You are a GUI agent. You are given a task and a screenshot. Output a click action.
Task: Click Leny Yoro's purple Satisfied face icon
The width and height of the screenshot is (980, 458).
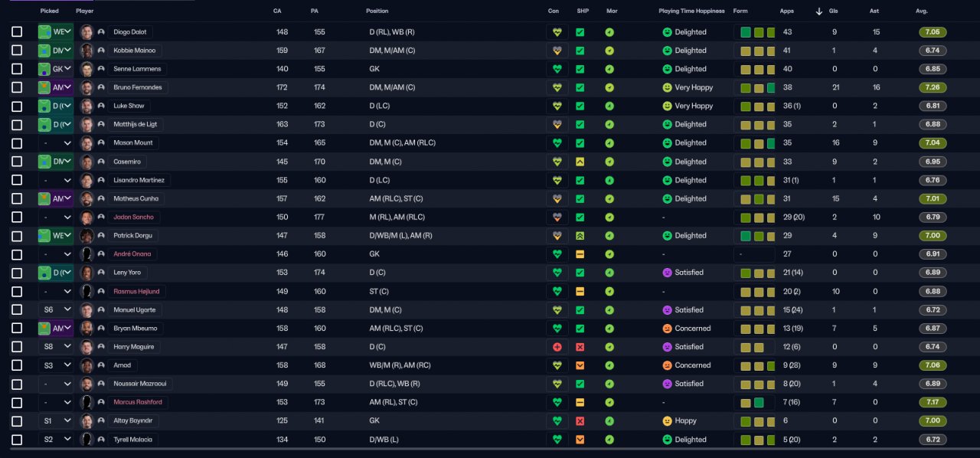tap(667, 273)
